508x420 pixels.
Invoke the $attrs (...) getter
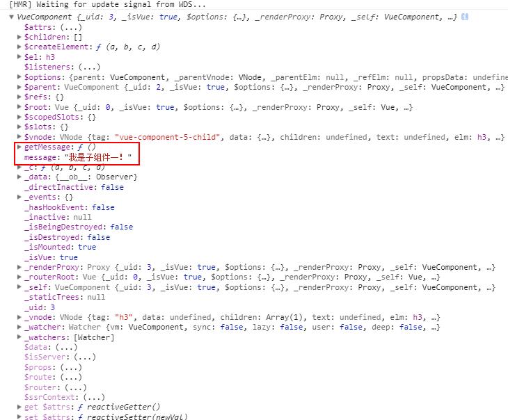56,27
